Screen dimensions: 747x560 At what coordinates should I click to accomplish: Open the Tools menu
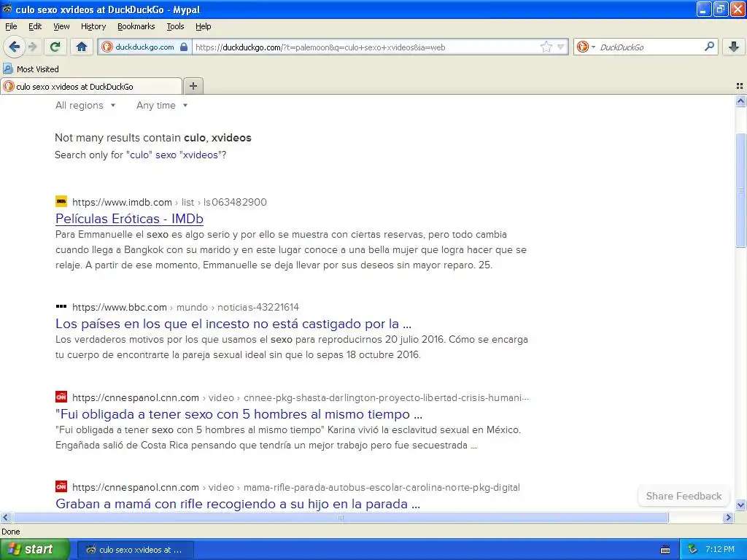(175, 27)
